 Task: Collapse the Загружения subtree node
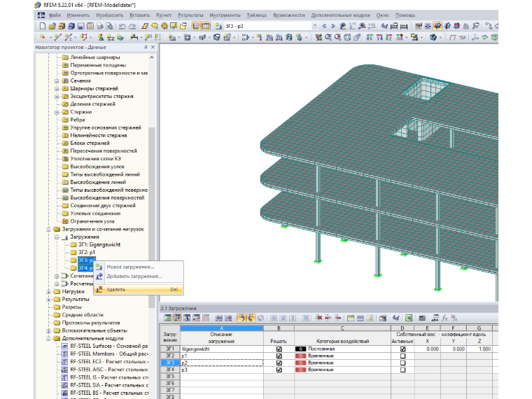click(x=57, y=237)
